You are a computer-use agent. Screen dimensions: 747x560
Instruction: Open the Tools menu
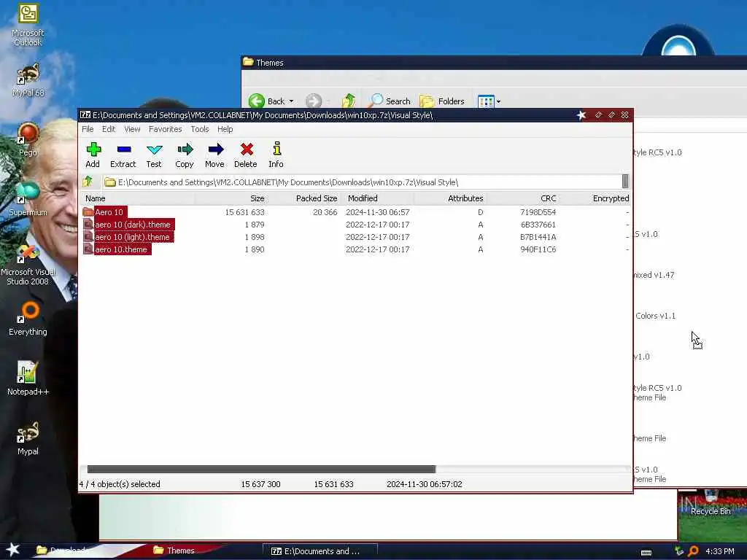200,129
